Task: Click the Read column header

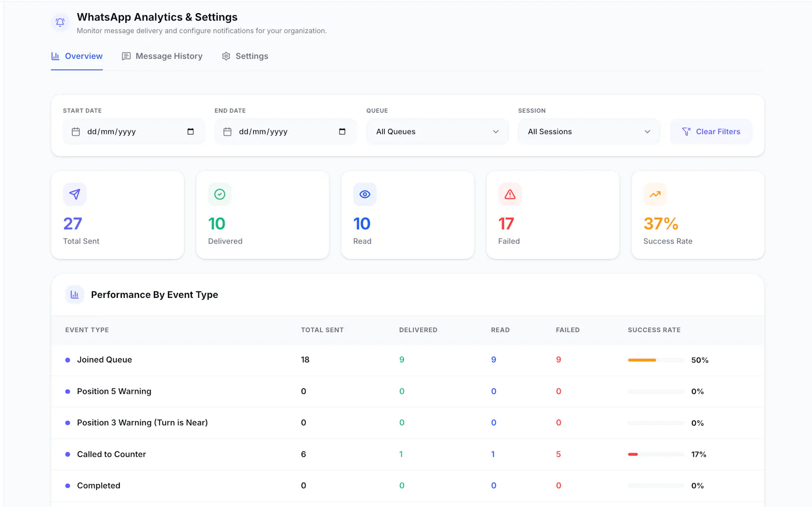Action: coord(500,330)
